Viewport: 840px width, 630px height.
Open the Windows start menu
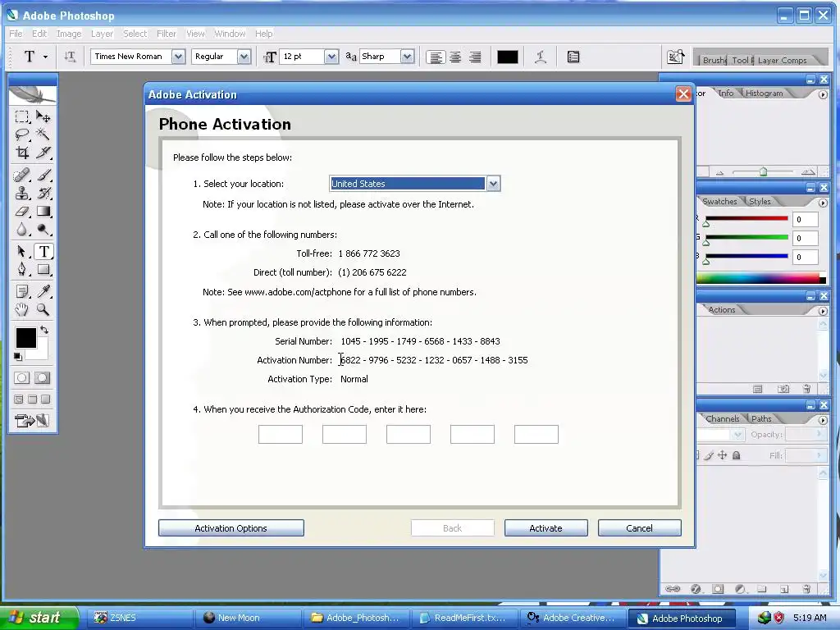pos(39,618)
